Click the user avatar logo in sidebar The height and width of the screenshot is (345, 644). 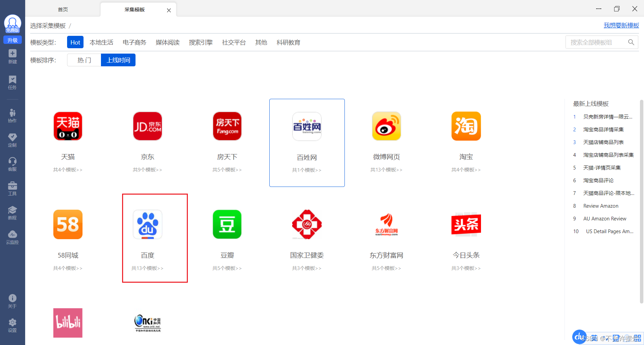tap(12, 23)
